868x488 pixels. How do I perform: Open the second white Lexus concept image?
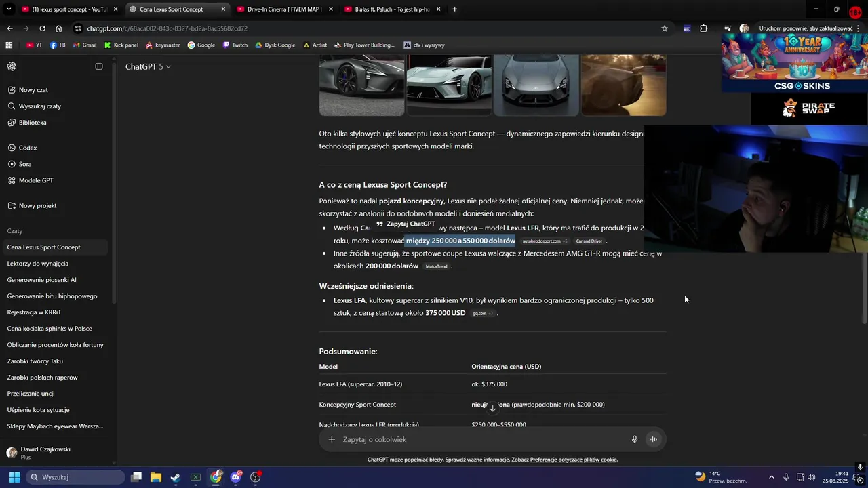click(449, 85)
